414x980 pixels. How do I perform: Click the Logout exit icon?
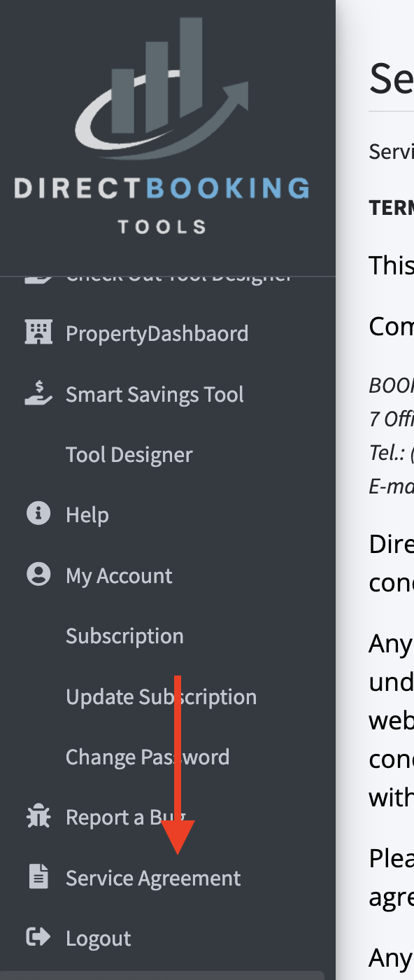(x=37, y=937)
